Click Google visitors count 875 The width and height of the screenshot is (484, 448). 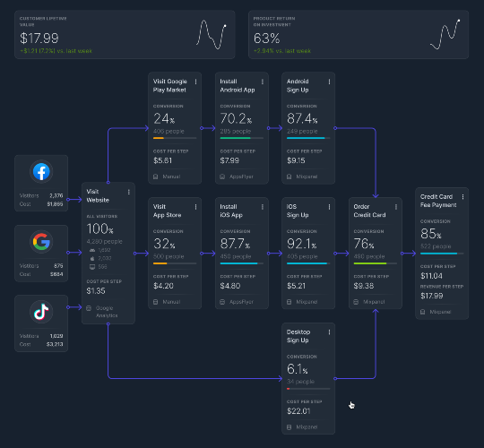point(58,266)
